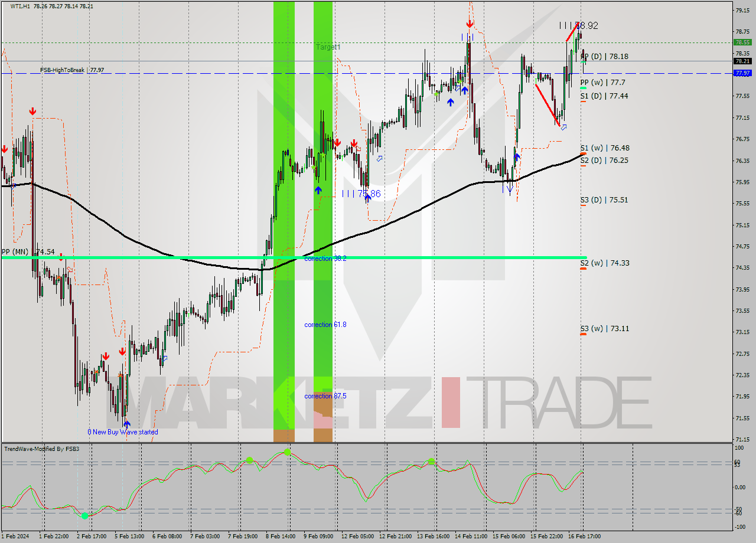Click the black 78.21 current price tag
The height and width of the screenshot is (543, 756).
click(x=742, y=61)
